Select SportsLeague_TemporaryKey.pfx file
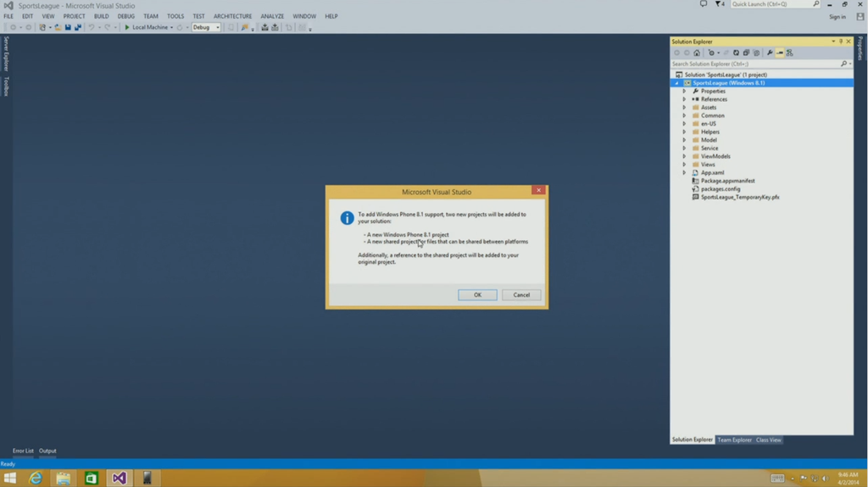This screenshot has height=487, width=868. (x=739, y=197)
